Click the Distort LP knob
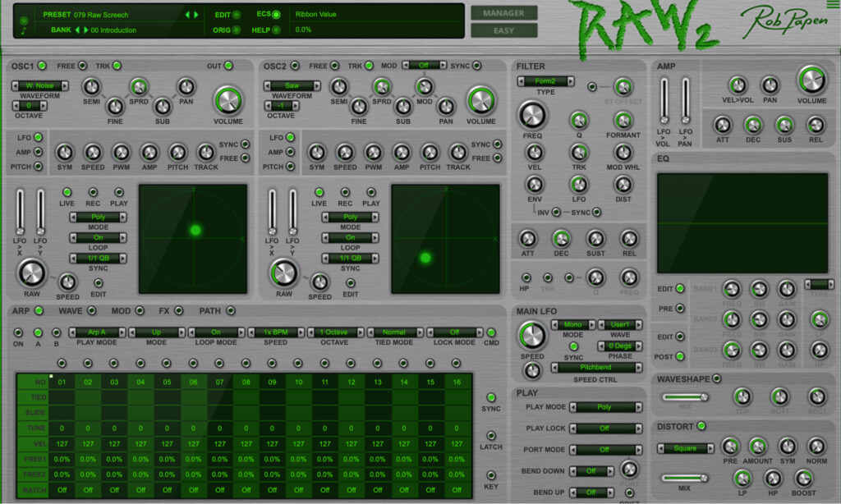Image resolution: width=841 pixels, height=504 pixels. (x=742, y=479)
